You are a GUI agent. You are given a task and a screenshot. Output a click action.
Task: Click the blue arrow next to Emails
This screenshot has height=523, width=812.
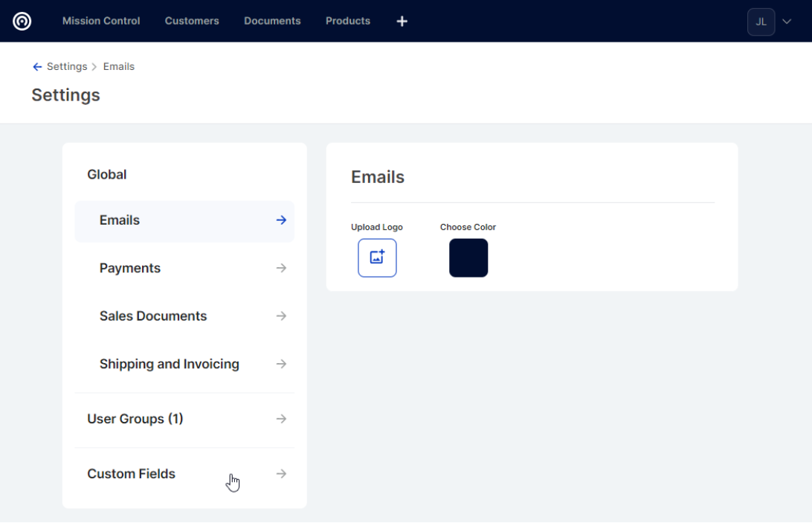(x=281, y=220)
